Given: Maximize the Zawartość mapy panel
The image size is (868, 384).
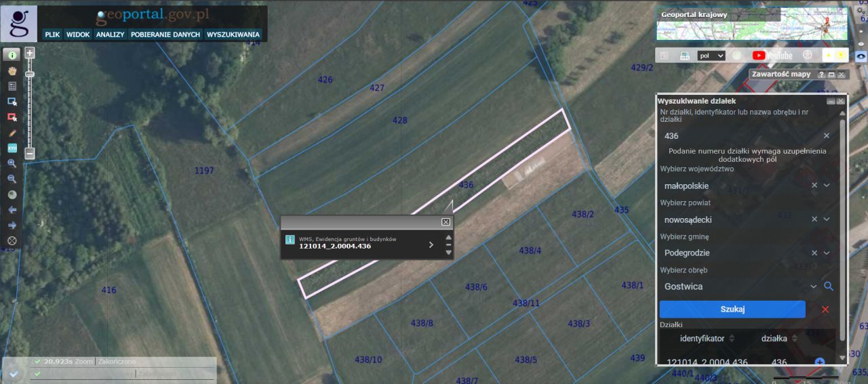Looking at the screenshot, I should tap(831, 74).
